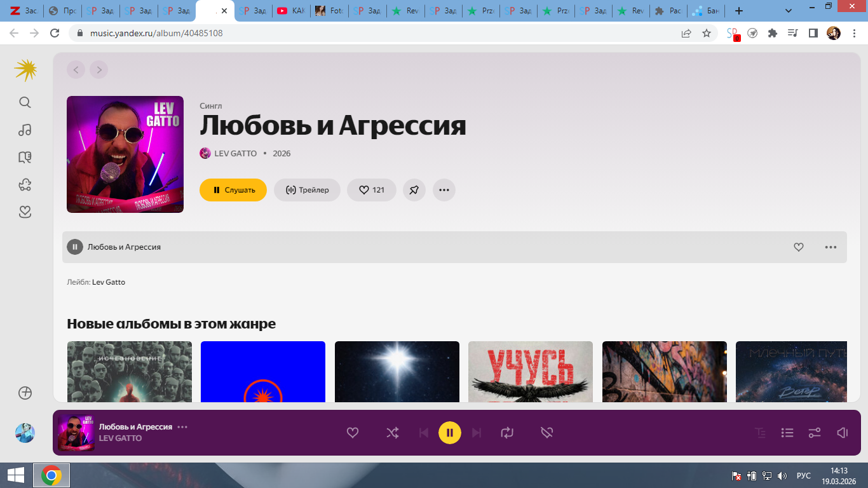Open the play queue list icon
This screenshot has width=868, height=488.
pos(787,433)
